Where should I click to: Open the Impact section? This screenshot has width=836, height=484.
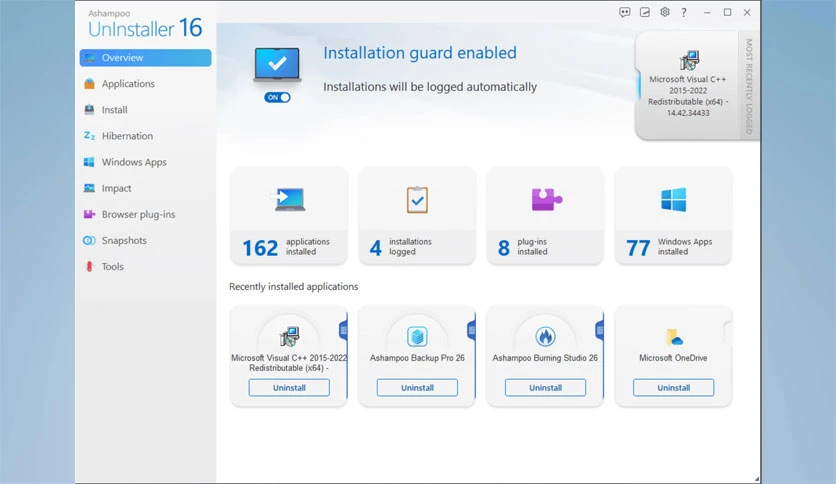click(116, 188)
